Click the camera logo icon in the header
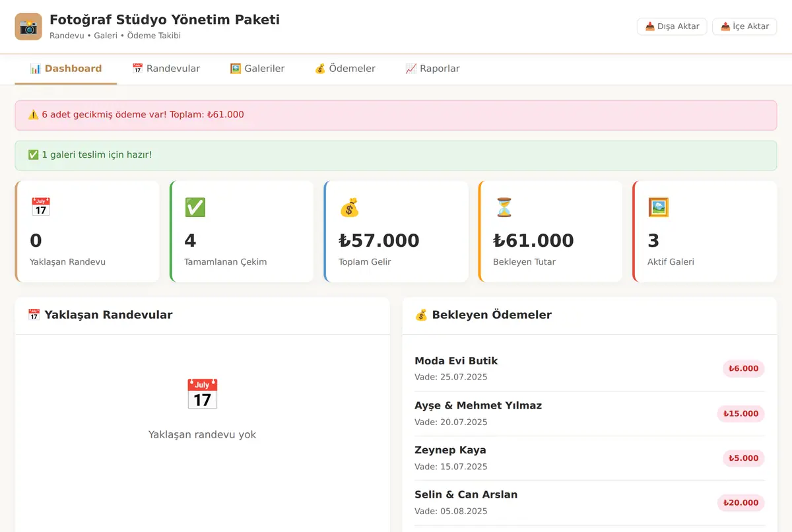This screenshot has width=792, height=532. [x=28, y=26]
